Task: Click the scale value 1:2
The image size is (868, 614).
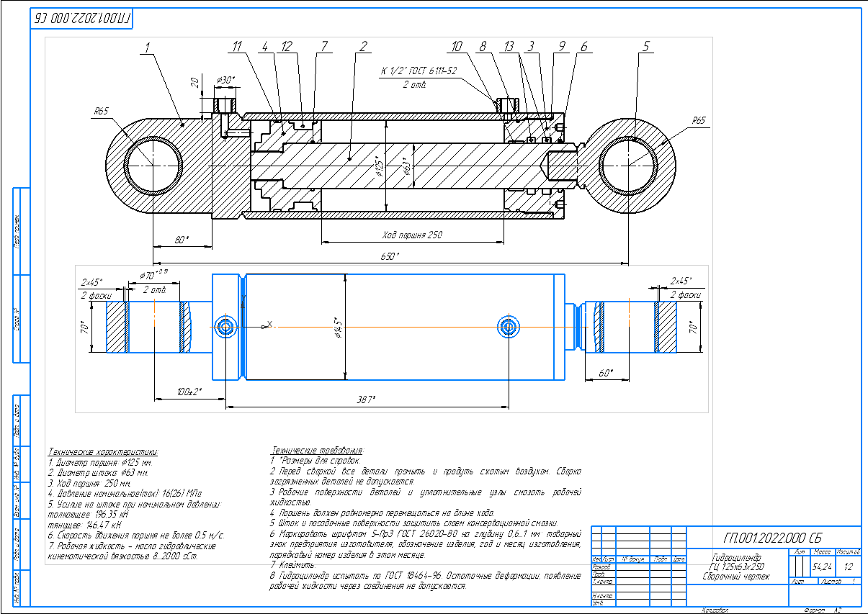Action: pyautogui.click(x=848, y=566)
